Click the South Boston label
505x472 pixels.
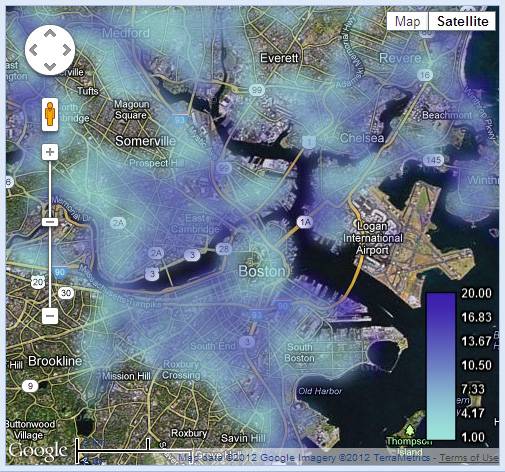[x=299, y=353]
